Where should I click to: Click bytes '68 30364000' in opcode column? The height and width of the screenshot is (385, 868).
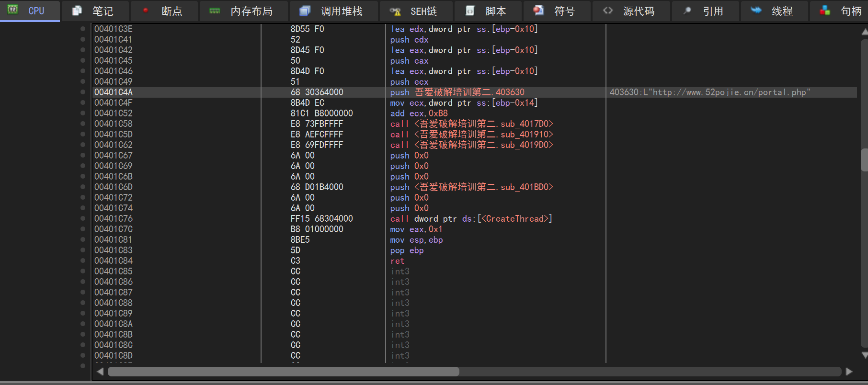[x=317, y=92]
